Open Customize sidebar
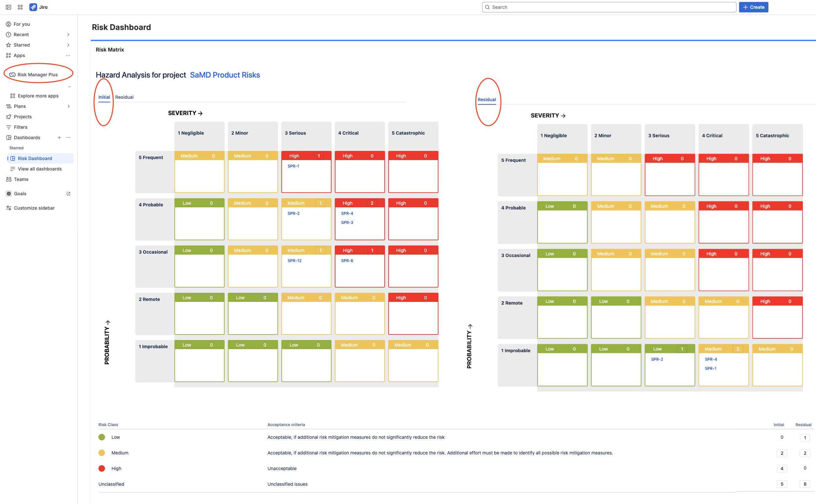This screenshot has height=504, width=816. (34, 208)
